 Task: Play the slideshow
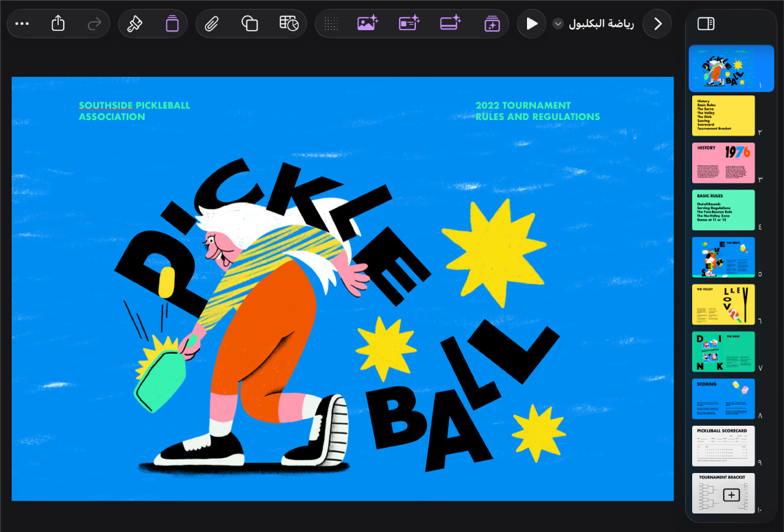(532, 23)
